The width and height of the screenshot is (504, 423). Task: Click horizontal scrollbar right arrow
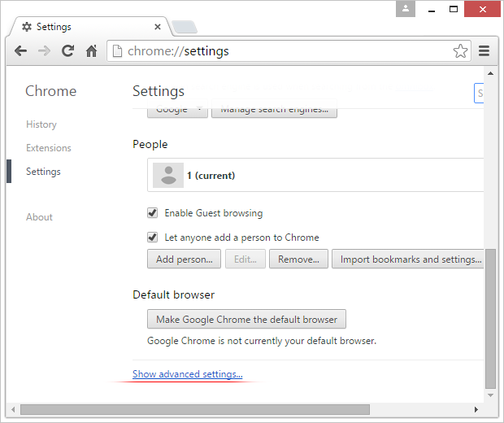[476, 409]
